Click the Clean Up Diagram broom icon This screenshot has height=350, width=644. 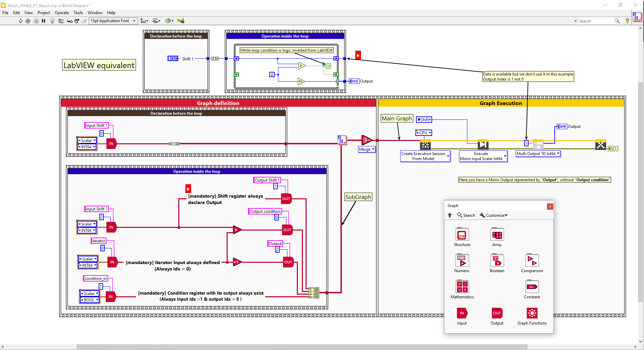click(x=181, y=21)
